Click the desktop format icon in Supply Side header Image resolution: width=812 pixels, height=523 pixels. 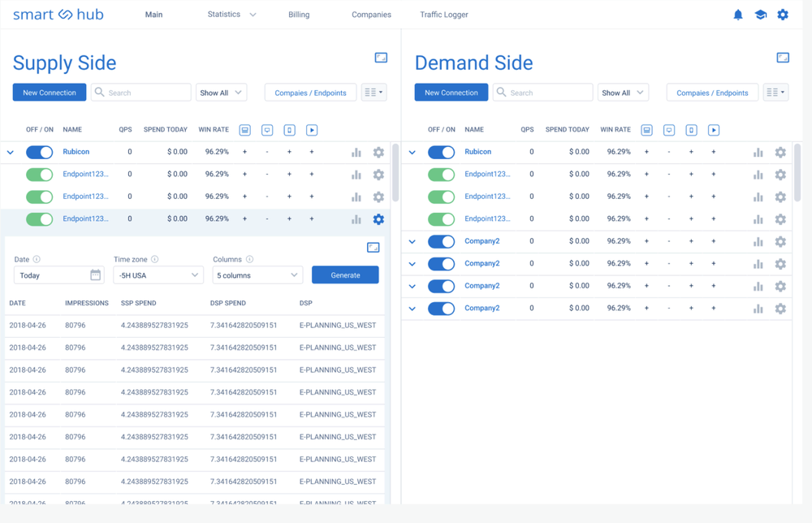(x=267, y=130)
